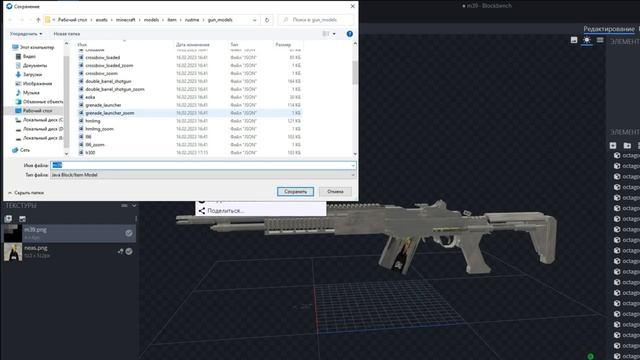The image size is (640, 360).
Task: Select the neas.png texture thumbnail
Action: [13, 251]
